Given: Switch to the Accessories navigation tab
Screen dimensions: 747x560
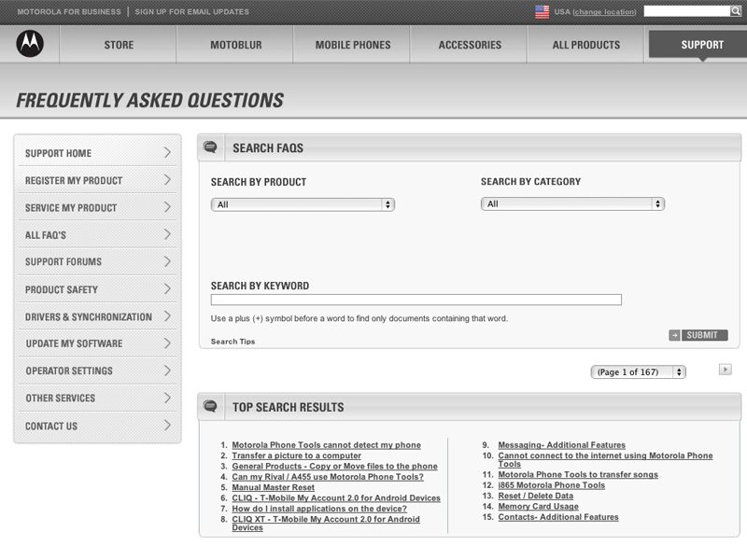Looking at the screenshot, I should click(x=470, y=45).
